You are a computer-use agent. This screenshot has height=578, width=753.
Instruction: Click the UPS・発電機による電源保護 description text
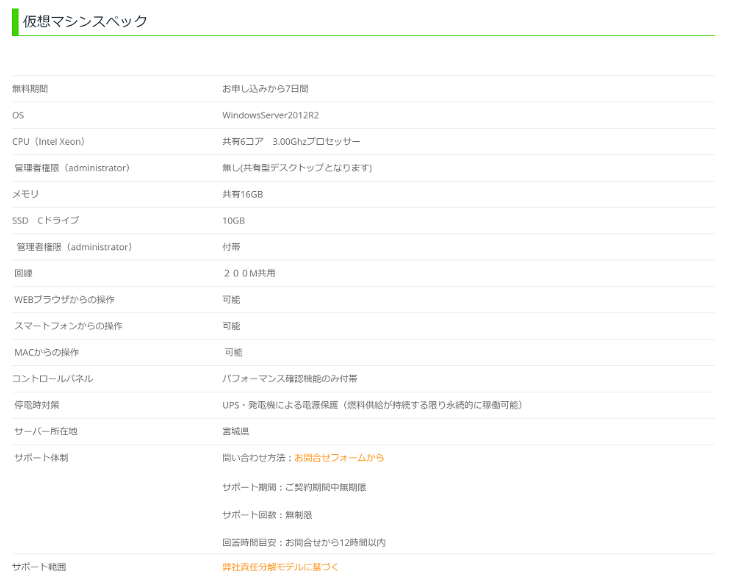click(x=372, y=405)
